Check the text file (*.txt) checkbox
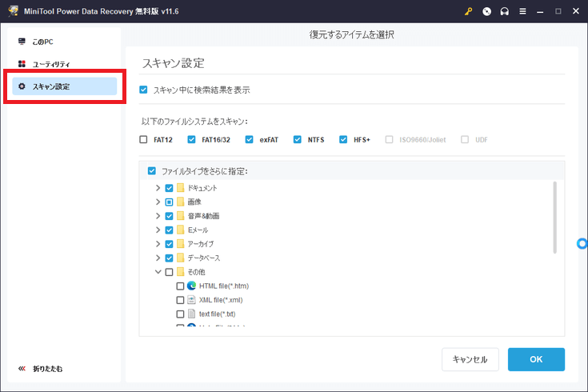588x392 pixels. point(180,314)
